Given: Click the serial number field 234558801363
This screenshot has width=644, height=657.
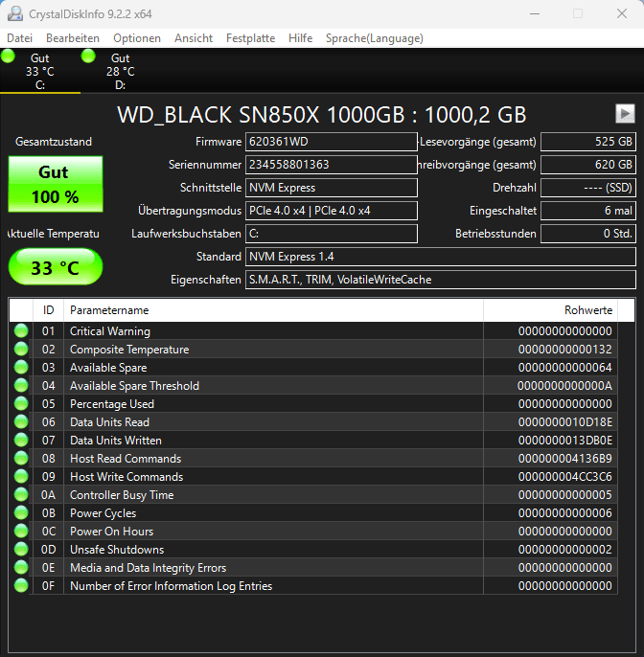Looking at the screenshot, I should point(332,165).
